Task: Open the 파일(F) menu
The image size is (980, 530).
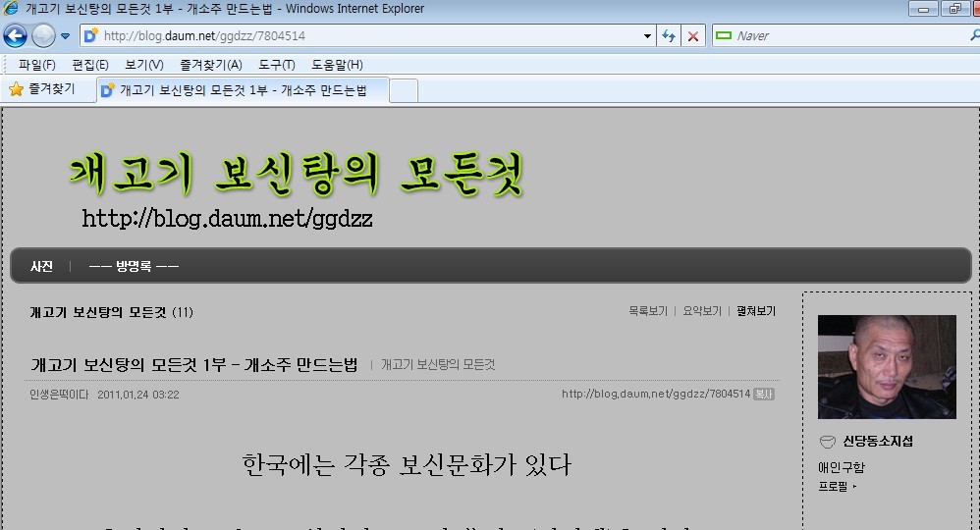Action: [x=37, y=65]
